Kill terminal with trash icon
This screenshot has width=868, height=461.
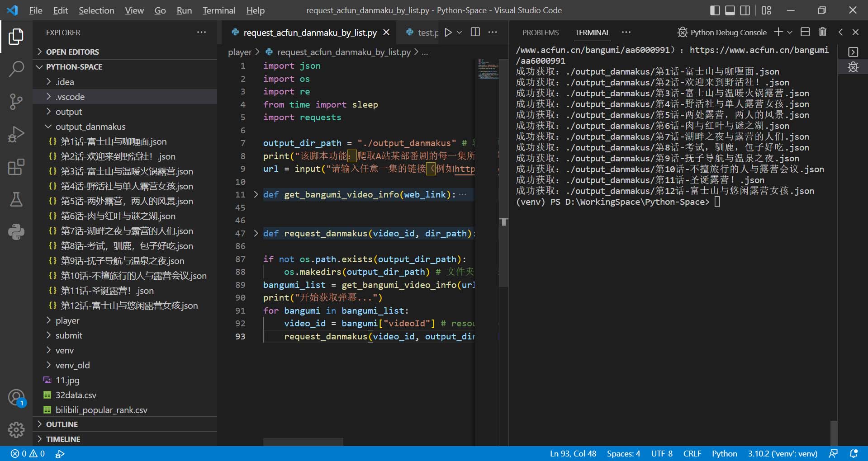point(823,32)
